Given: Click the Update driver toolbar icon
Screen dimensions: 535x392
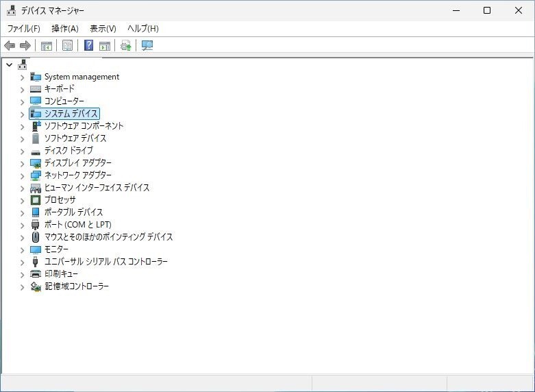Looking at the screenshot, I should tap(125, 45).
